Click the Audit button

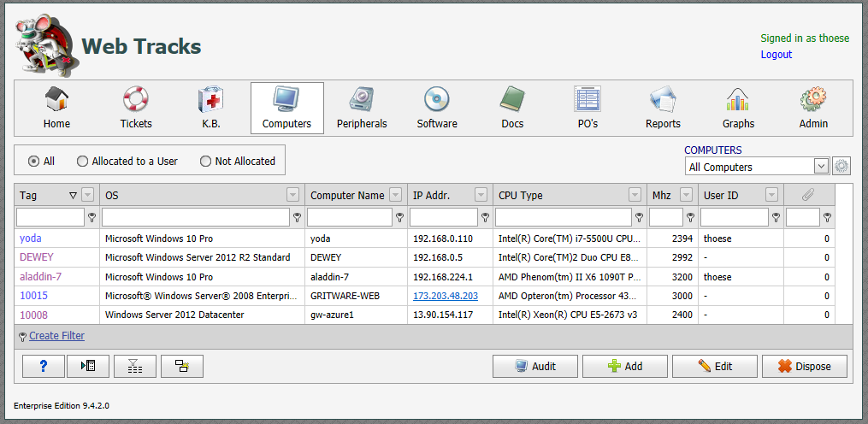click(x=535, y=367)
